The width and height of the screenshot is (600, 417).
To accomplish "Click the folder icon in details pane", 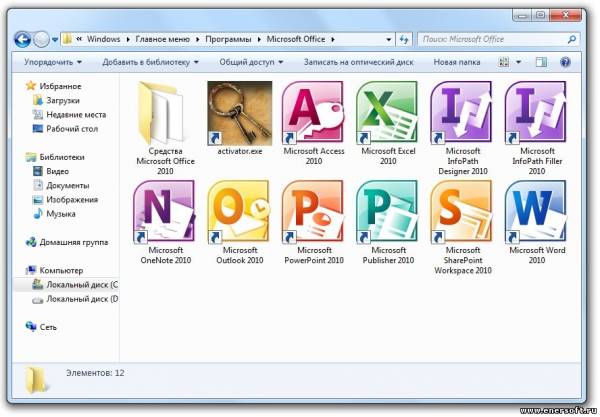I will (x=36, y=380).
